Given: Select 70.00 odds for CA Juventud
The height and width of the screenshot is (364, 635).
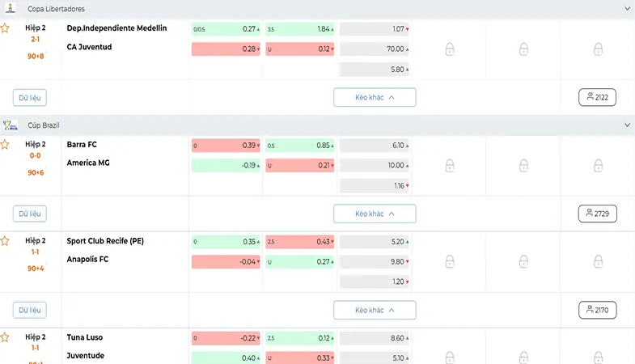Looking at the screenshot, I should [x=375, y=49].
